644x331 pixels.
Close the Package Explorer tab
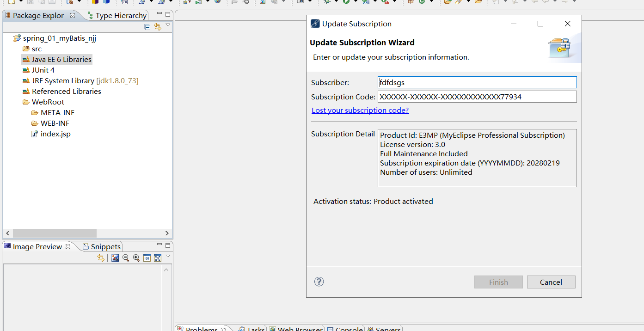click(x=73, y=15)
